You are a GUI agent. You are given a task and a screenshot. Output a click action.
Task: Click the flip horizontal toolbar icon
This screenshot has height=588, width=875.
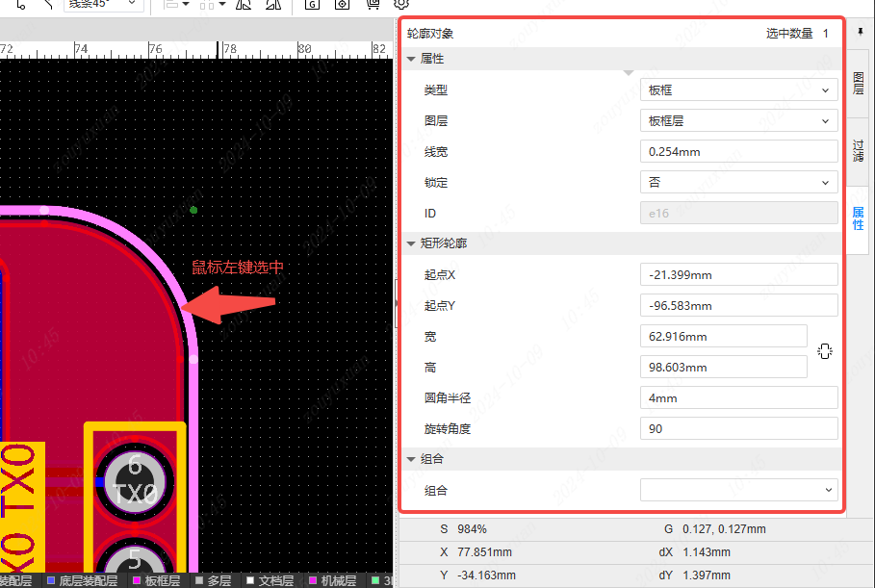[x=244, y=5]
